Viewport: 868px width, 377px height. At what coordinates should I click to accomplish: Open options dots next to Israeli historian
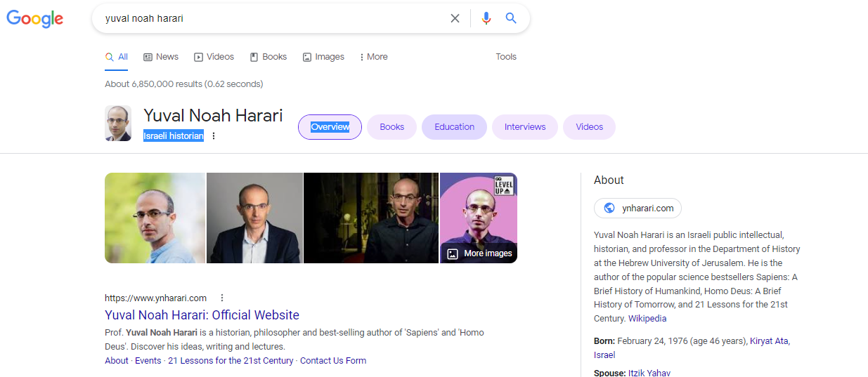[x=214, y=136]
